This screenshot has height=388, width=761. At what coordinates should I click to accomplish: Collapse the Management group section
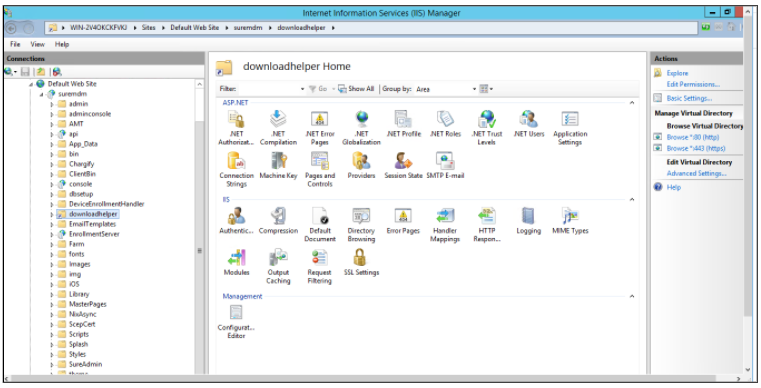pos(632,296)
